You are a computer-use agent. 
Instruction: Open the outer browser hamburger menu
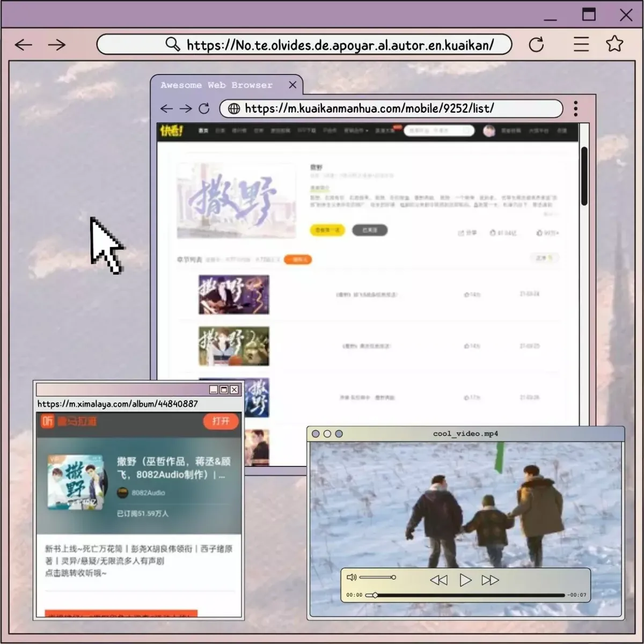[581, 44]
